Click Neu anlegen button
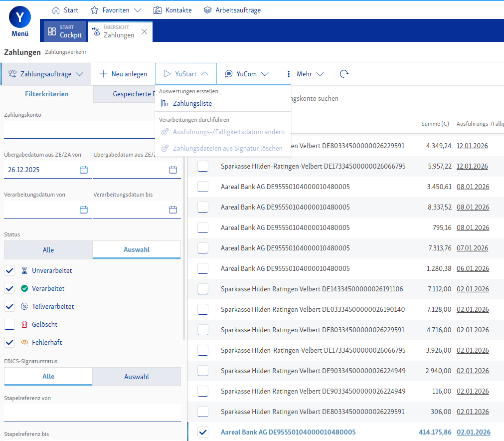 coord(124,74)
